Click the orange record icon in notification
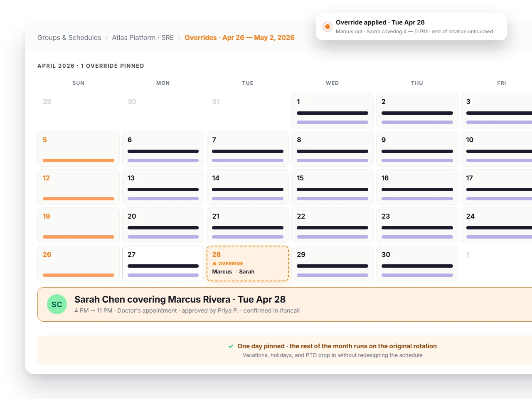Viewport: 532px width, 399px height. tap(328, 27)
